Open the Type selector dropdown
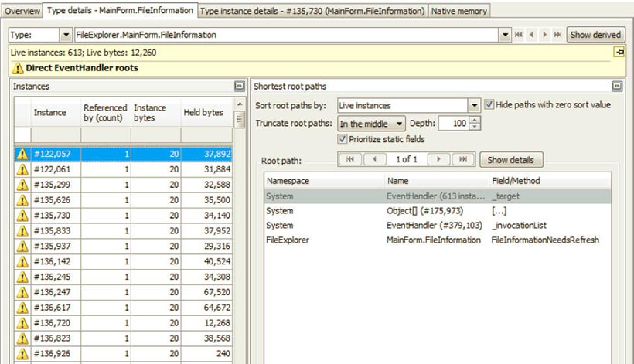The height and width of the screenshot is (364, 634). [66, 35]
